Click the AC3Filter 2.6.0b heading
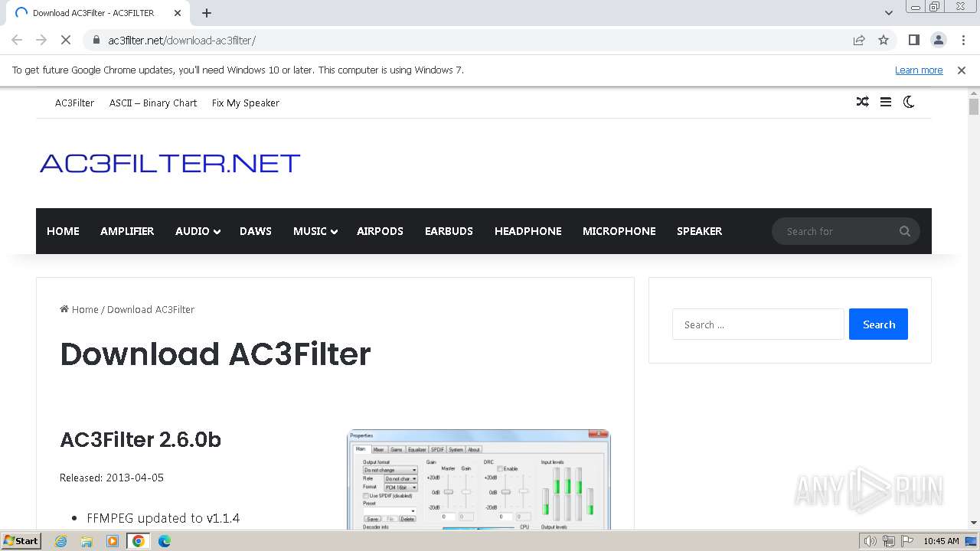Viewport: 980px width, 551px height. click(141, 440)
